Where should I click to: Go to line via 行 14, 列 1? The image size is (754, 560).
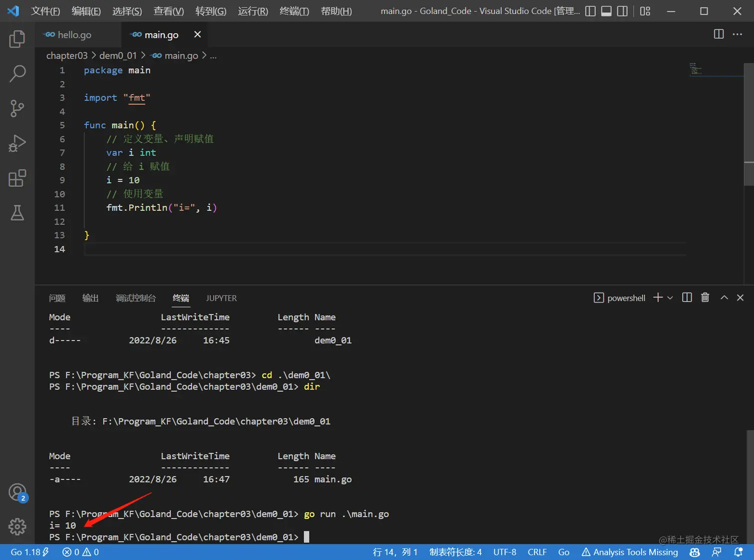tap(395, 552)
